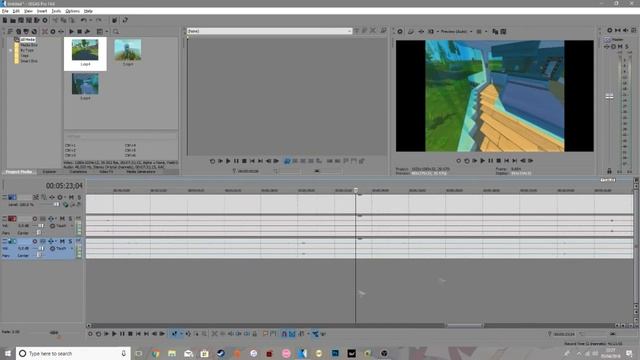Screen dimensions: 640x360
Task: Click Pause in the video preview transport
Action: (x=491, y=161)
